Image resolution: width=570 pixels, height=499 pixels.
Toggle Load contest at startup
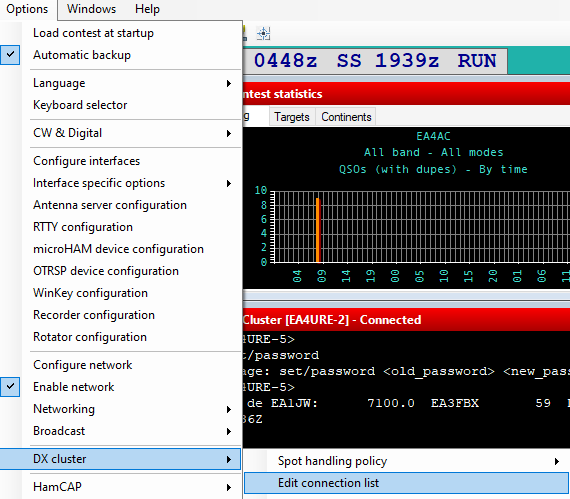120,33
